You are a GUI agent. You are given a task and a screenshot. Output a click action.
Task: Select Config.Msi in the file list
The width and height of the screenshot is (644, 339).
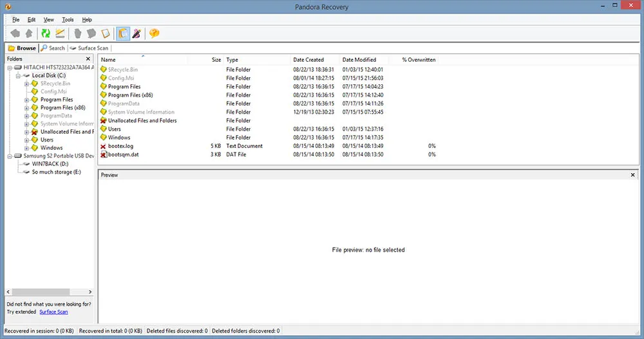tap(121, 78)
